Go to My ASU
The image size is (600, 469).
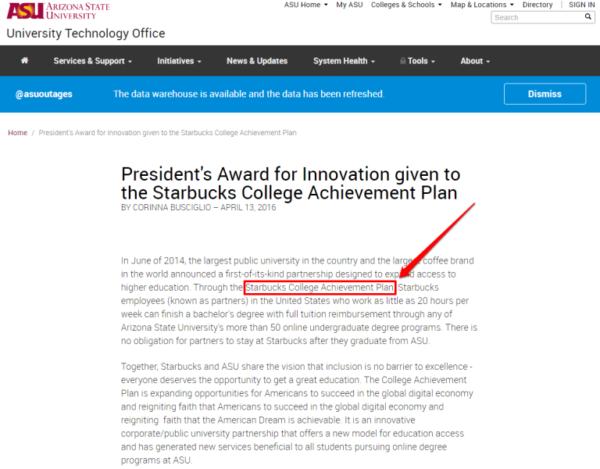click(x=349, y=5)
